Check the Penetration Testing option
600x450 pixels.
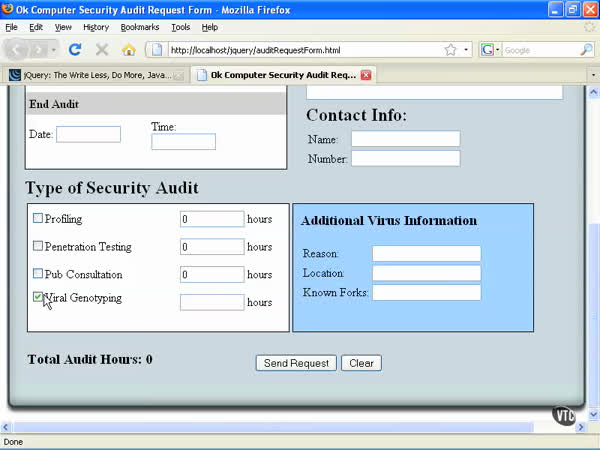[38, 246]
